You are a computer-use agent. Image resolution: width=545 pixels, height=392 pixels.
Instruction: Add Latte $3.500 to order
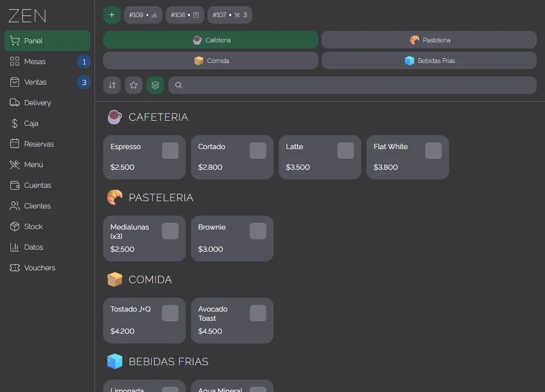320,157
